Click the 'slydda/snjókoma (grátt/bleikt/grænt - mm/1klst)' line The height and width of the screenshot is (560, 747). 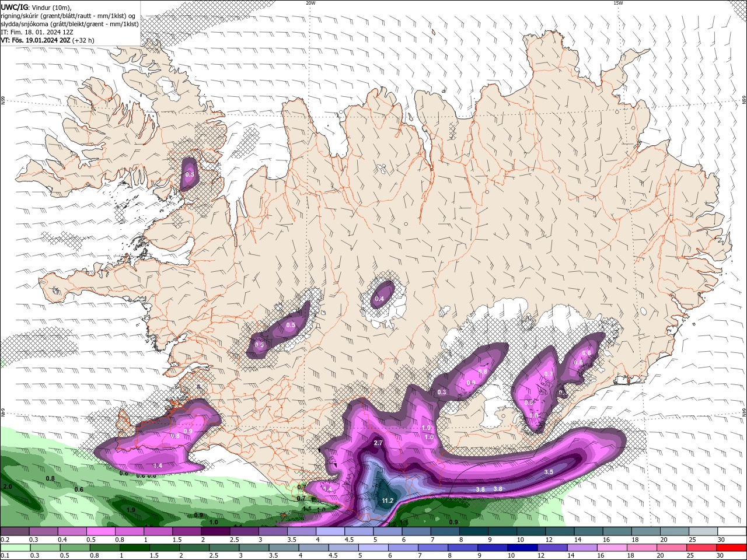(x=69, y=24)
